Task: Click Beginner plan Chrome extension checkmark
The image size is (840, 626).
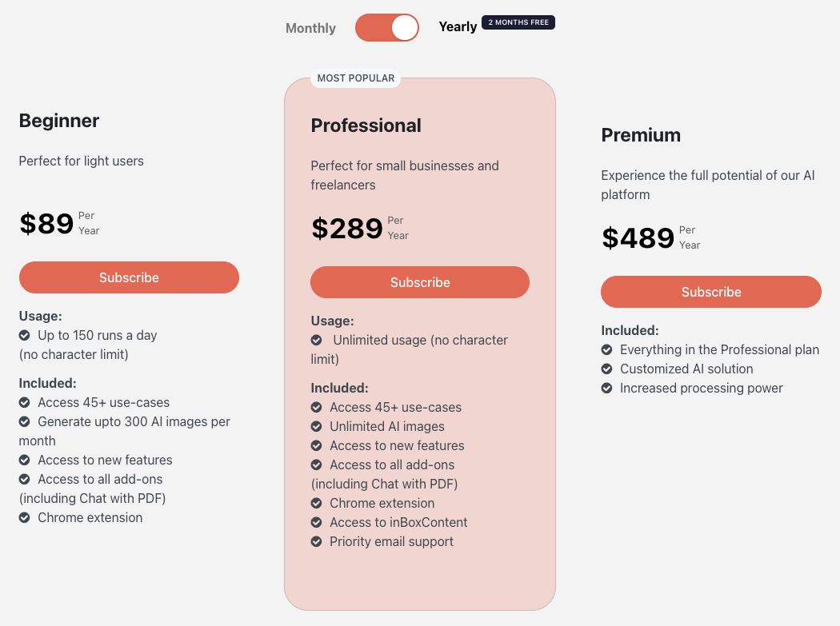Action: [25, 518]
